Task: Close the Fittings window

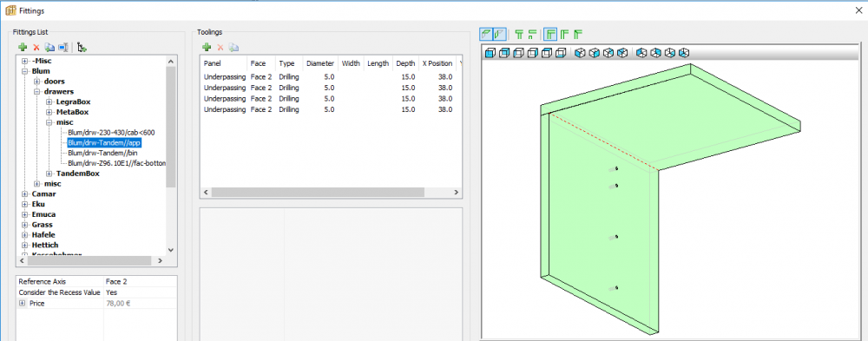Action: pyautogui.click(x=858, y=10)
